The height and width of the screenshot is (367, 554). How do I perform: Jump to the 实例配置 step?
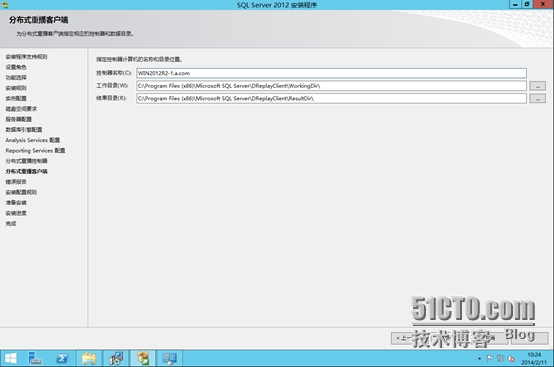pos(16,98)
